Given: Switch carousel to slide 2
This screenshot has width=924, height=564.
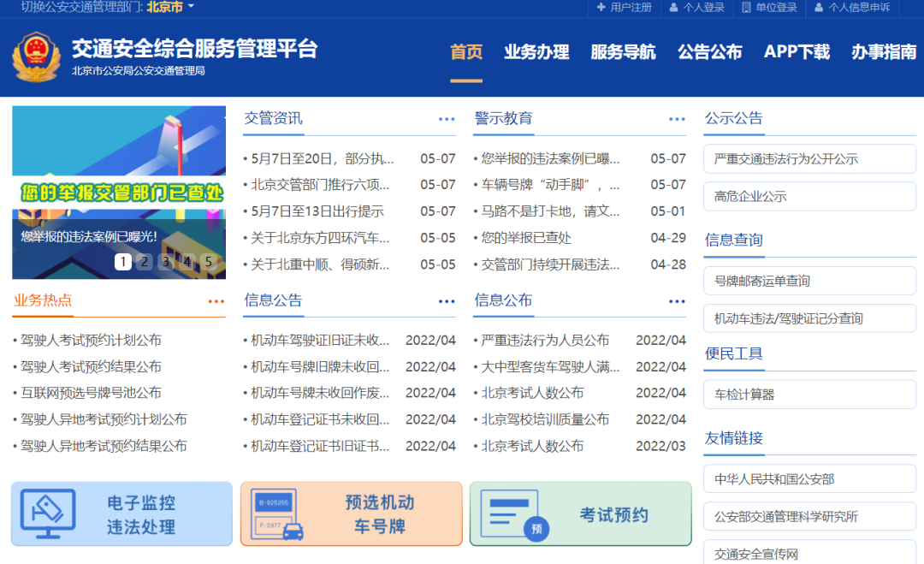Looking at the screenshot, I should [145, 262].
